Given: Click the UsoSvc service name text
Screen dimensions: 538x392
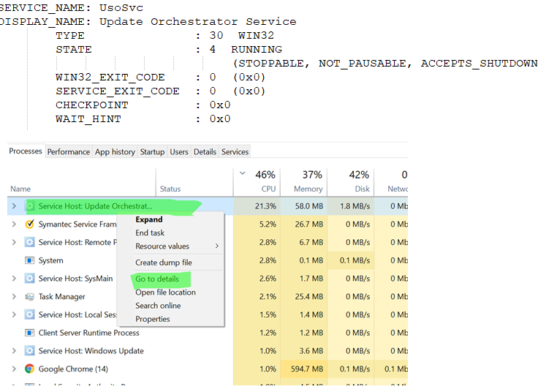Looking at the screenshot, I should [121, 7].
